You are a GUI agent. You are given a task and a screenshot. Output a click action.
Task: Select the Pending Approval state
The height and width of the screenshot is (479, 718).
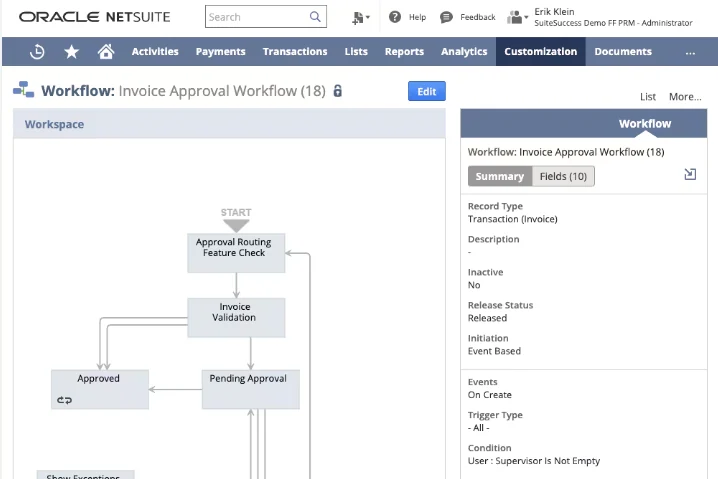coord(250,389)
